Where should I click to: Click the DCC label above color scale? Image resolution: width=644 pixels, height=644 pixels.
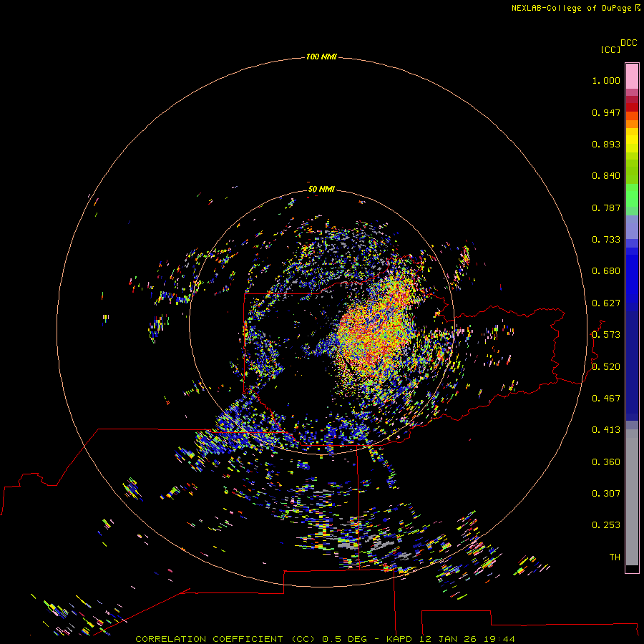point(629,43)
